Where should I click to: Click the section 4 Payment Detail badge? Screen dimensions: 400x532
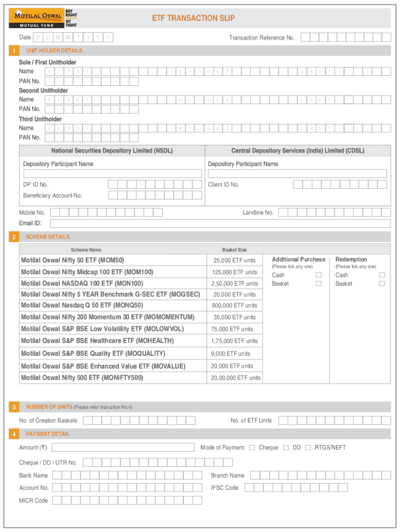pos(14,434)
